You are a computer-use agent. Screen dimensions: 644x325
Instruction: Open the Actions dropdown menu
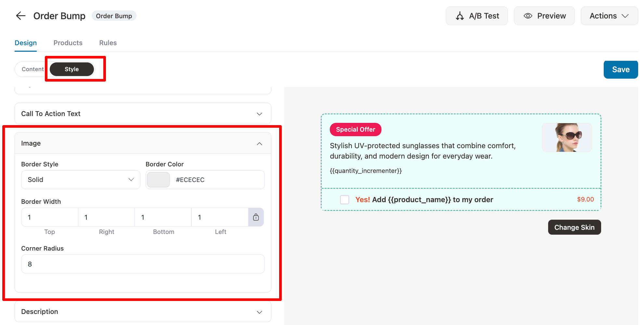click(x=609, y=16)
